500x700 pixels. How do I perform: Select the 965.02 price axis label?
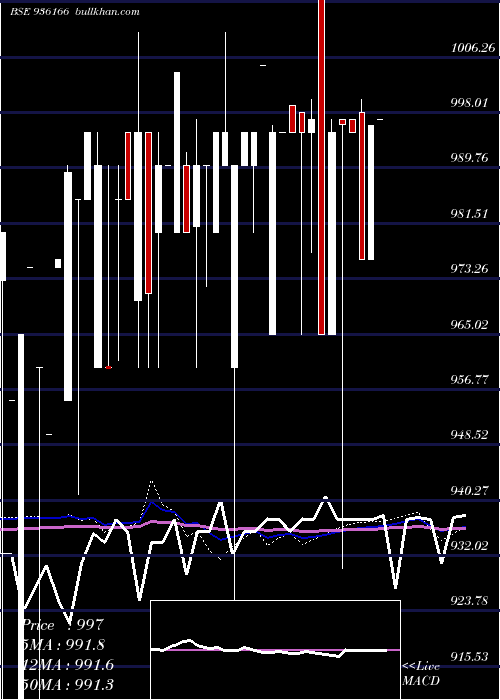pyautogui.click(x=469, y=325)
